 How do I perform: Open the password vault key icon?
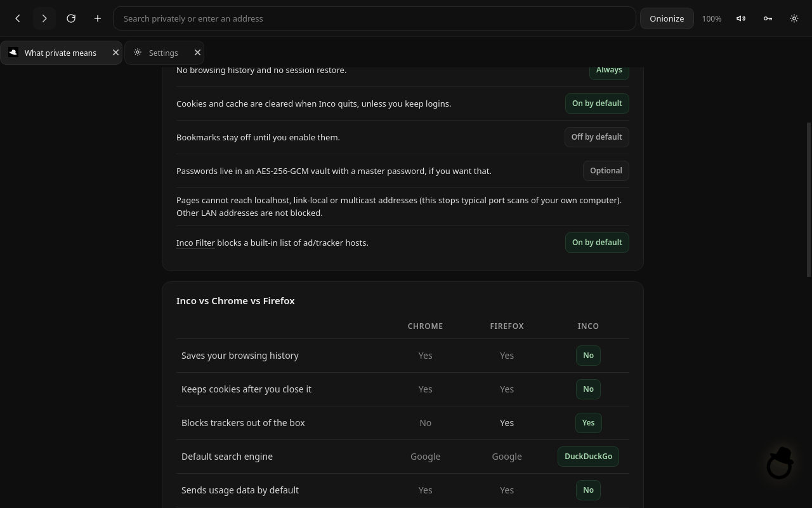(768, 18)
